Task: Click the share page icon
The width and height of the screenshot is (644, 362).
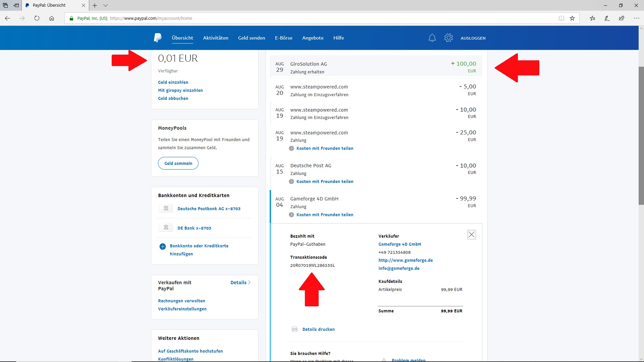Action: click(622, 18)
